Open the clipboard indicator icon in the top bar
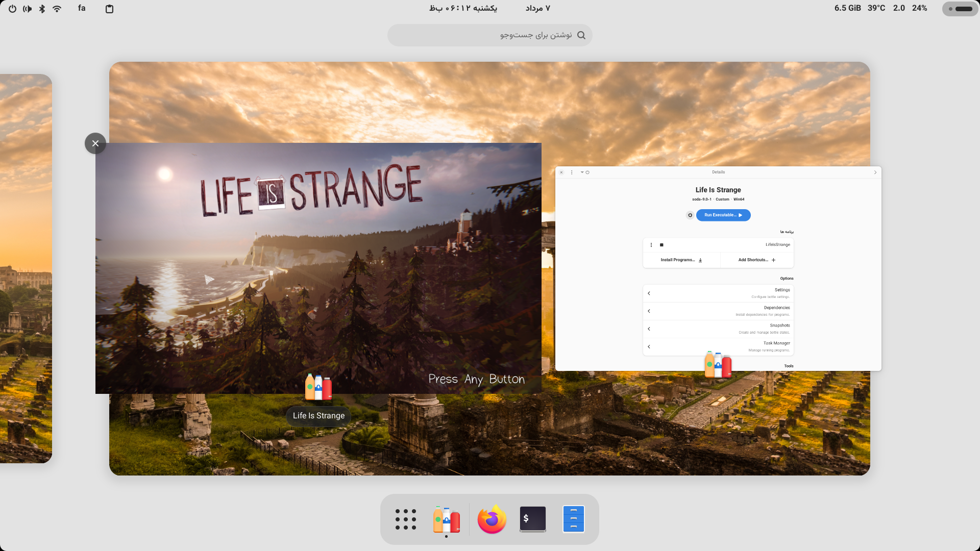Viewport: 980px width, 551px height. click(x=109, y=9)
